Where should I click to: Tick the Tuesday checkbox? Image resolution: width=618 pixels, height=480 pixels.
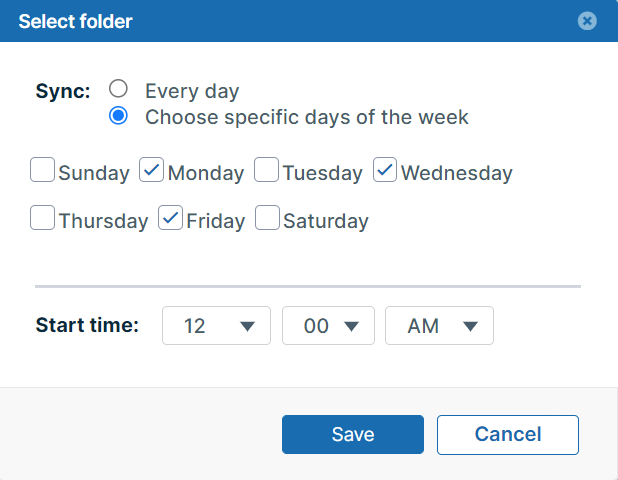(x=266, y=171)
